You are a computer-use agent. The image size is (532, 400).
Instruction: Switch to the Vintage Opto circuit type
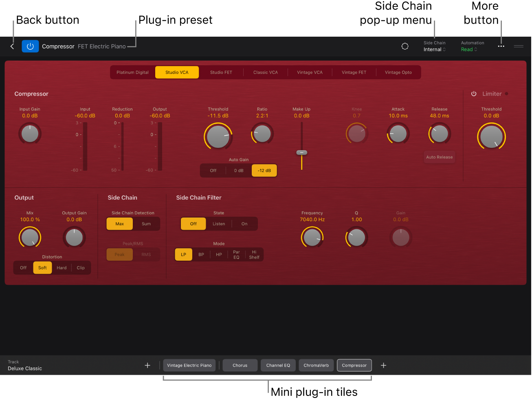click(x=398, y=72)
